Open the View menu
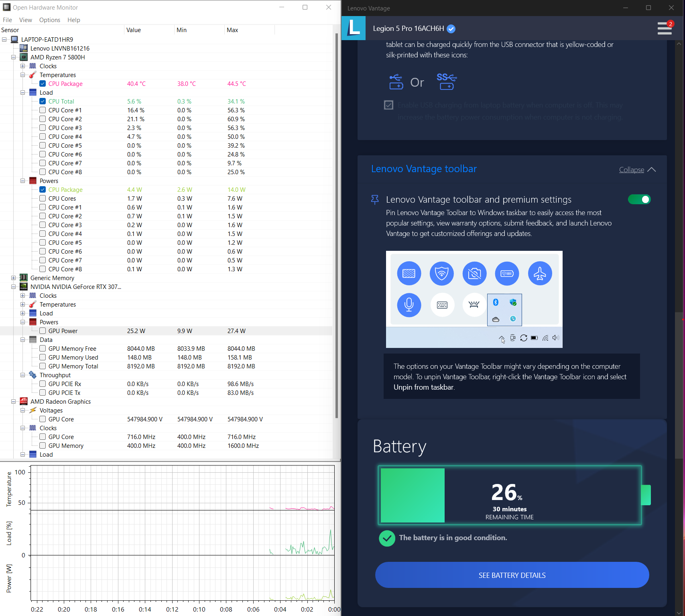The width and height of the screenshot is (685, 616). [25, 20]
